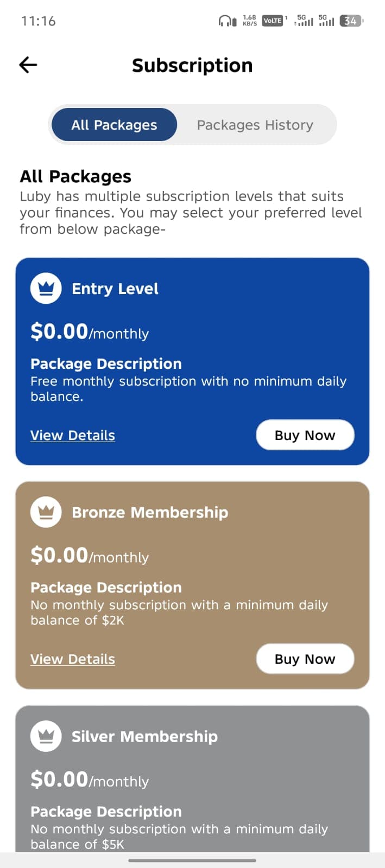Click the crown icon on Bronze Membership card
Screen dimensions: 385x868
pos(46,511)
